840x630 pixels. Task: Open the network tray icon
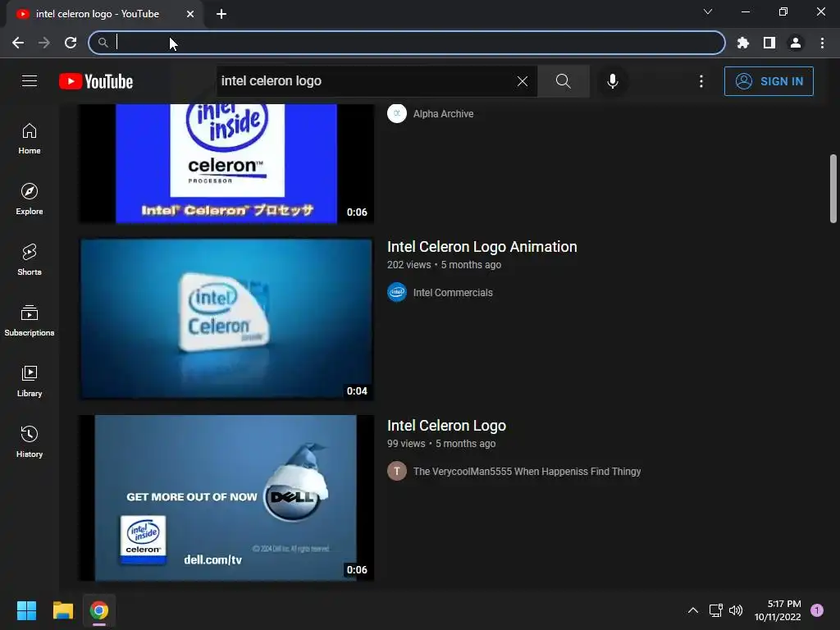click(x=715, y=610)
